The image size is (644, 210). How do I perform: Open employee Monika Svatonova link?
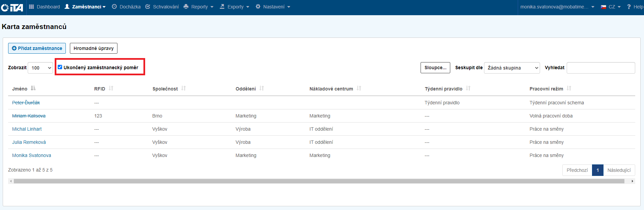[32, 155]
